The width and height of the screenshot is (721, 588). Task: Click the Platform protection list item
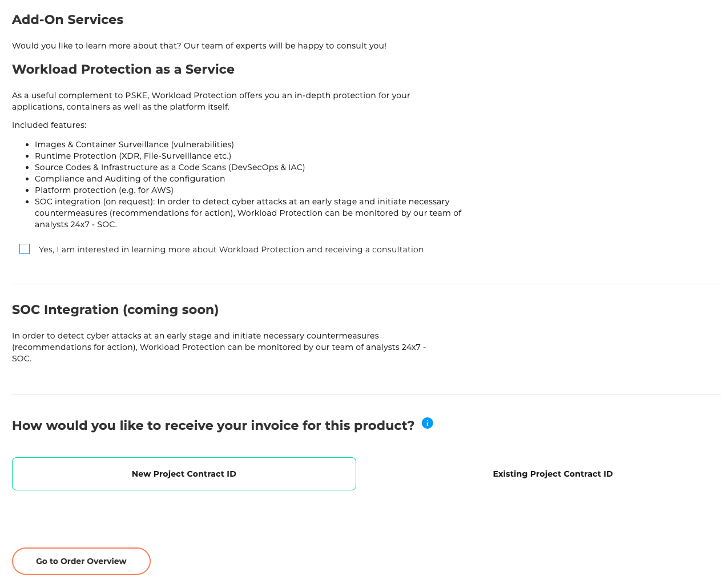pyautogui.click(x=104, y=190)
